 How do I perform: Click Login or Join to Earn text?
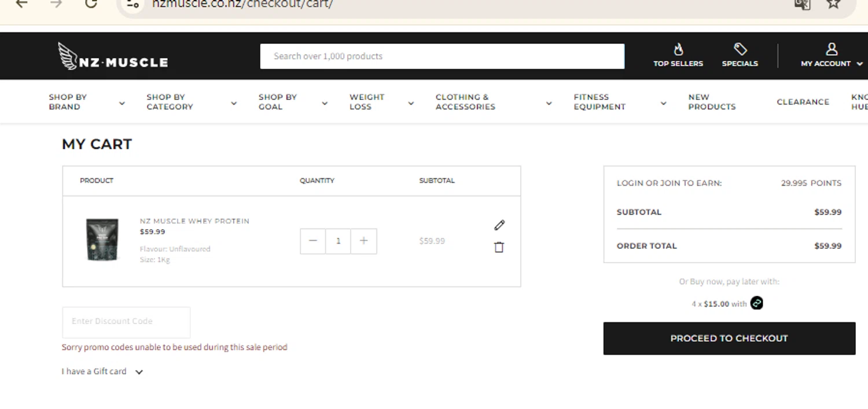coord(669,183)
